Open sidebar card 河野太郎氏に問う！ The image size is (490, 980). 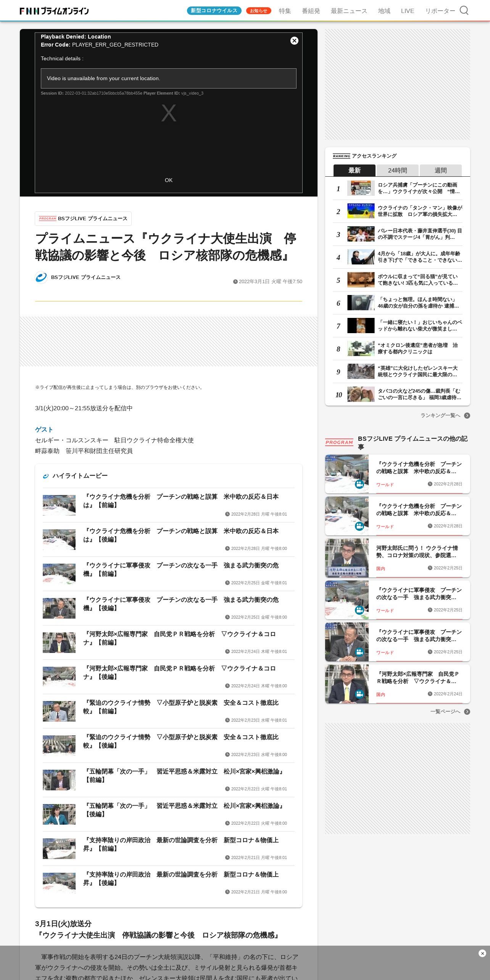397,558
